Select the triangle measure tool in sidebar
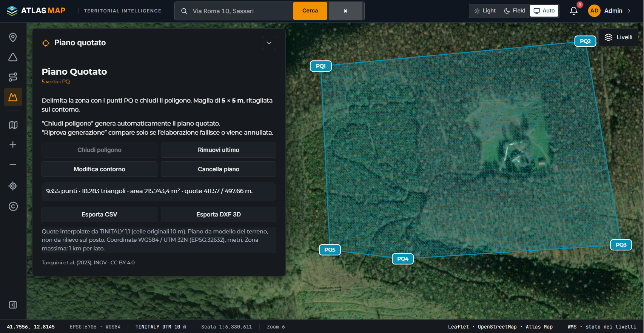The height and width of the screenshot is (333, 644). [x=13, y=57]
